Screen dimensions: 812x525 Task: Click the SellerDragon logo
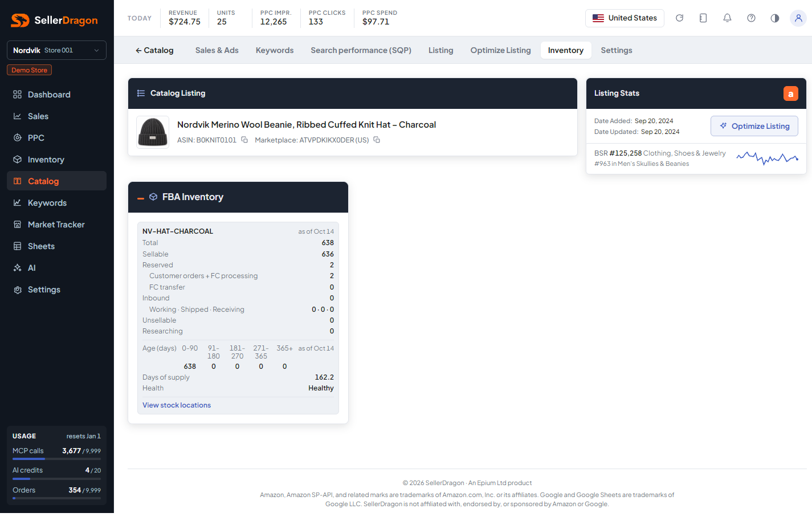coord(55,21)
